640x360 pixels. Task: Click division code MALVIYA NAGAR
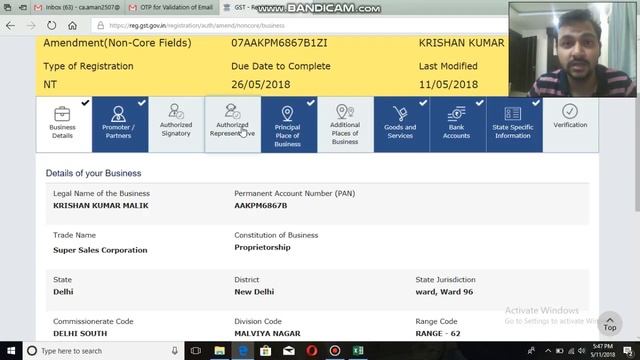267,333
